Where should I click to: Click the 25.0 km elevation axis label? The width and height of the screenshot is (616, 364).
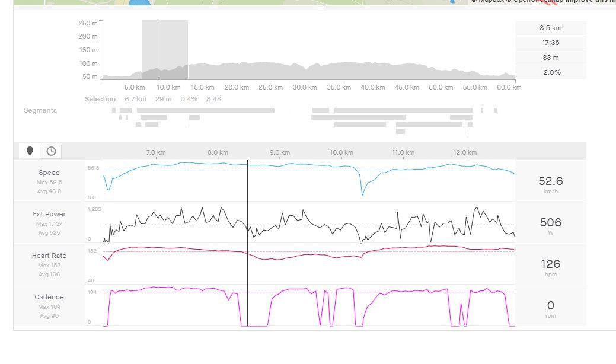[271, 87]
